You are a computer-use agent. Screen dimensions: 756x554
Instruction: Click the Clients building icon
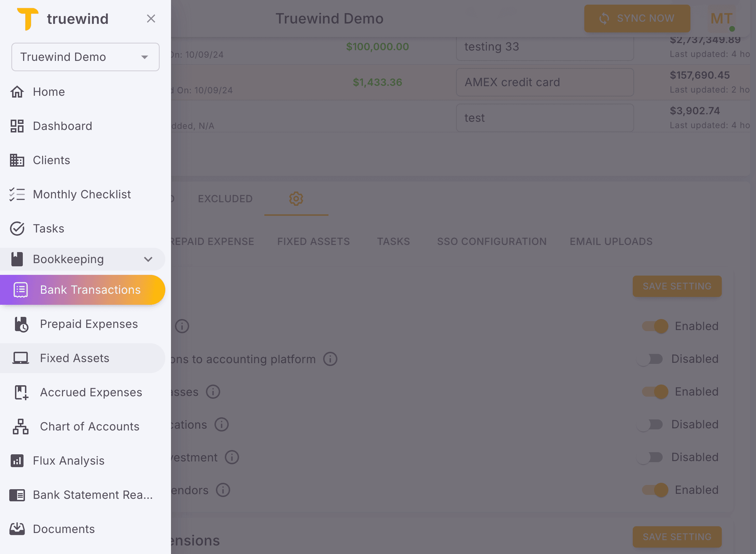[17, 160]
